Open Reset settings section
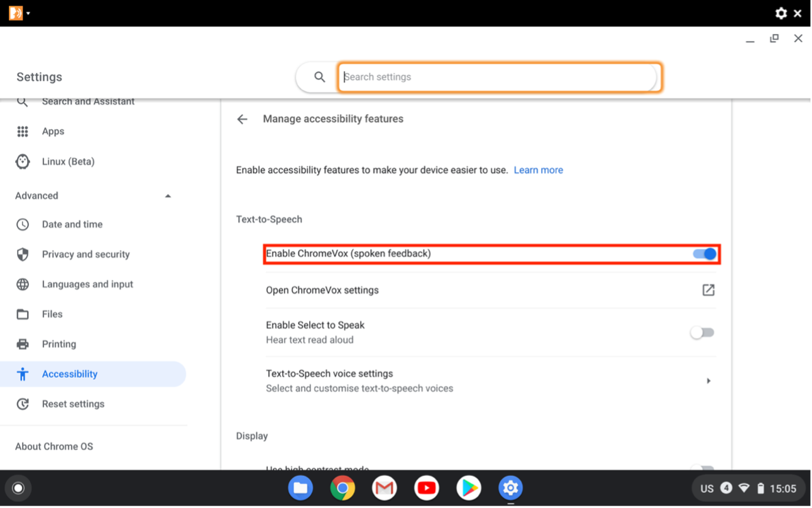 pyautogui.click(x=73, y=404)
